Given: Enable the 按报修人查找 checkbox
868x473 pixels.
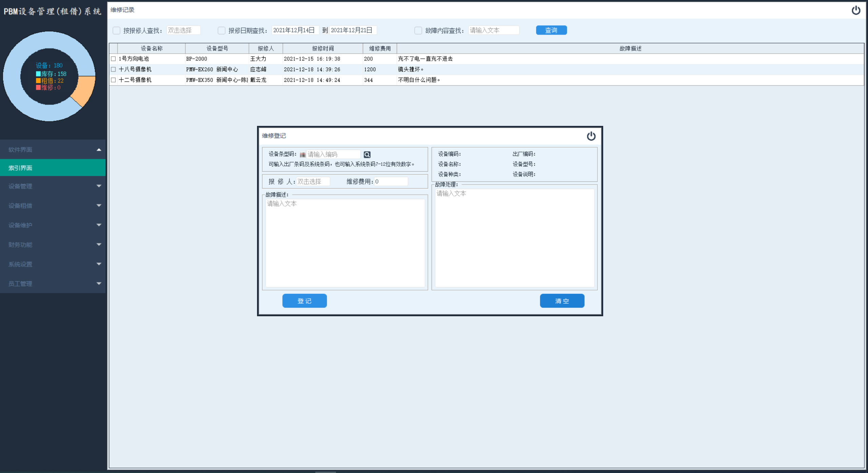Looking at the screenshot, I should 116,31.
